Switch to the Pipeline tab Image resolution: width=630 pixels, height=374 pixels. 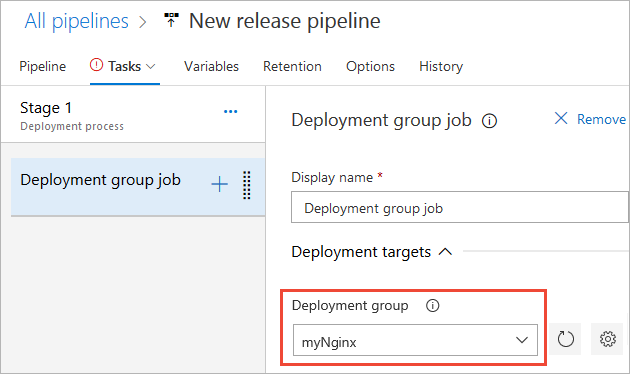43,66
